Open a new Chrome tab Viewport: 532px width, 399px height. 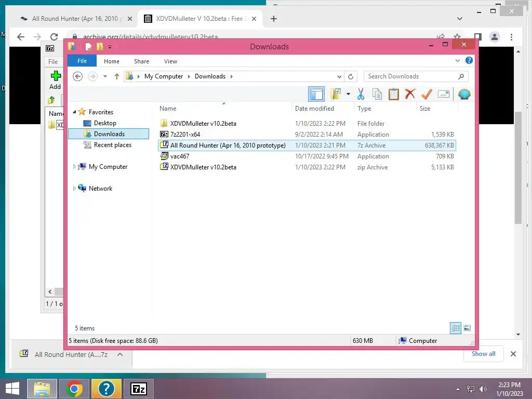[x=273, y=19]
